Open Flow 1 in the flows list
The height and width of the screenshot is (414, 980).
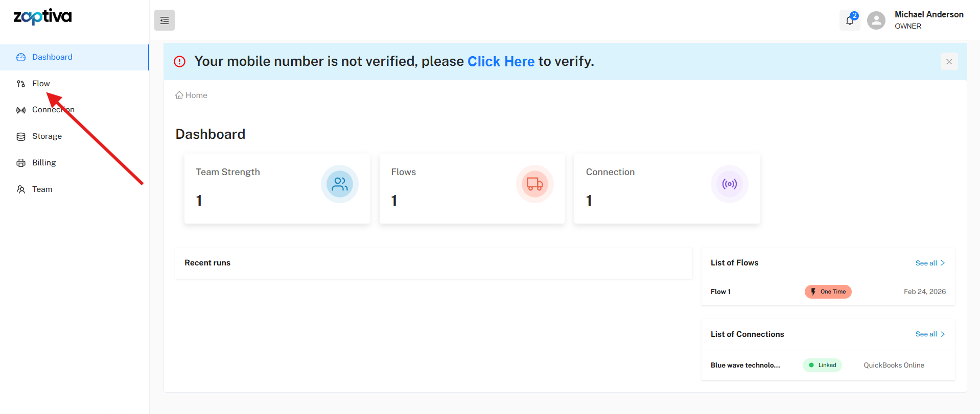(720, 292)
